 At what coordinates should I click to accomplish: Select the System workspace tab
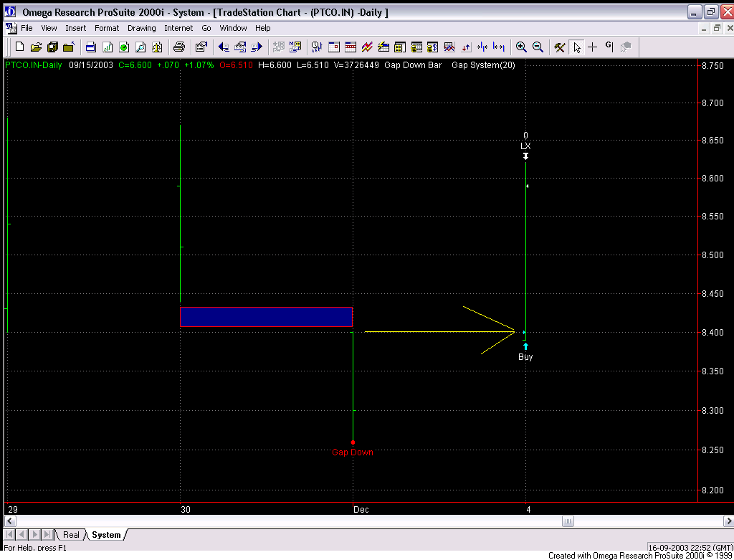(106, 535)
